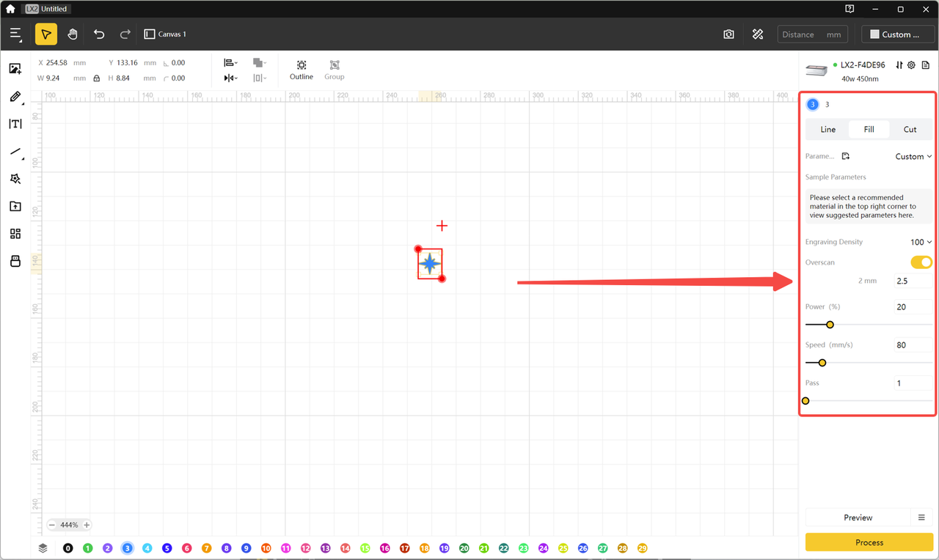Open the AI creation tool in sidebar
Image resolution: width=939 pixels, height=560 pixels.
pos(15,179)
